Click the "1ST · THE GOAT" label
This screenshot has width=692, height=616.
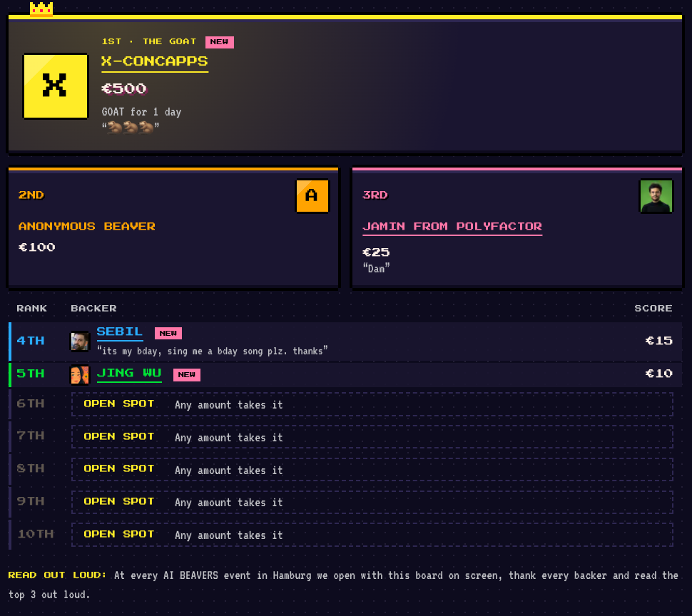click(149, 41)
